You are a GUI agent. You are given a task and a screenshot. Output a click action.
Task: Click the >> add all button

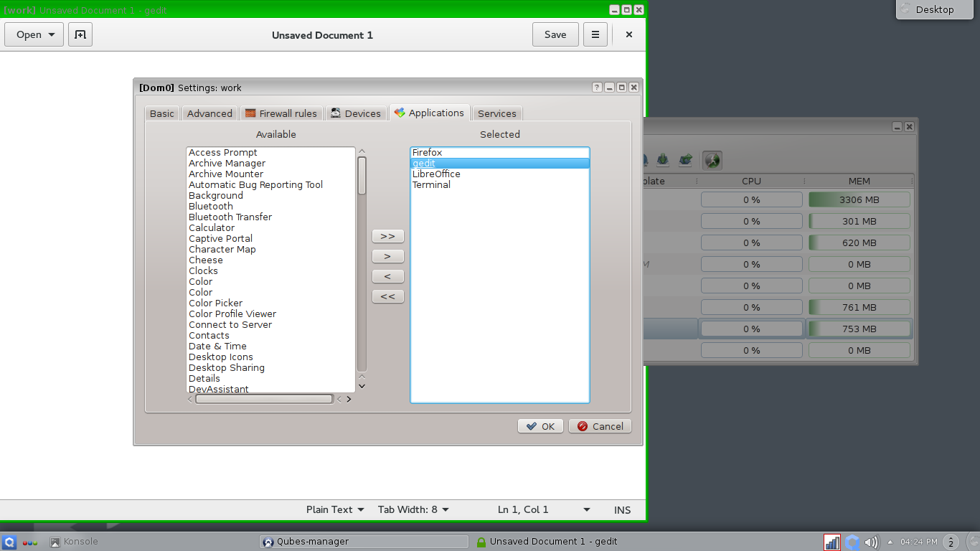387,236
